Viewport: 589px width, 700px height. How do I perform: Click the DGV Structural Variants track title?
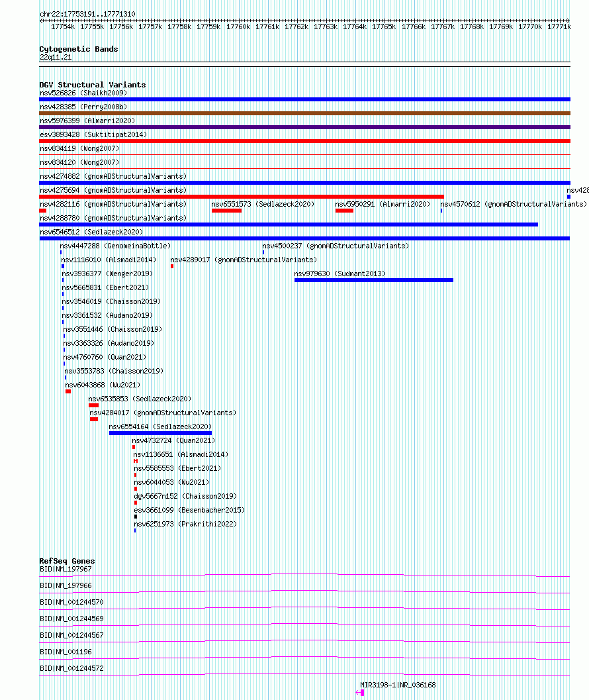[x=93, y=85]
